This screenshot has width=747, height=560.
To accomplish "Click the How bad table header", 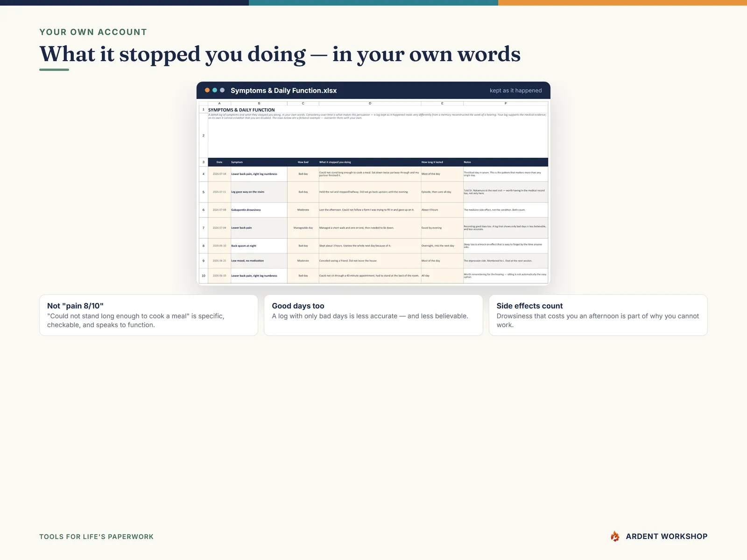I will coord(303,162).
